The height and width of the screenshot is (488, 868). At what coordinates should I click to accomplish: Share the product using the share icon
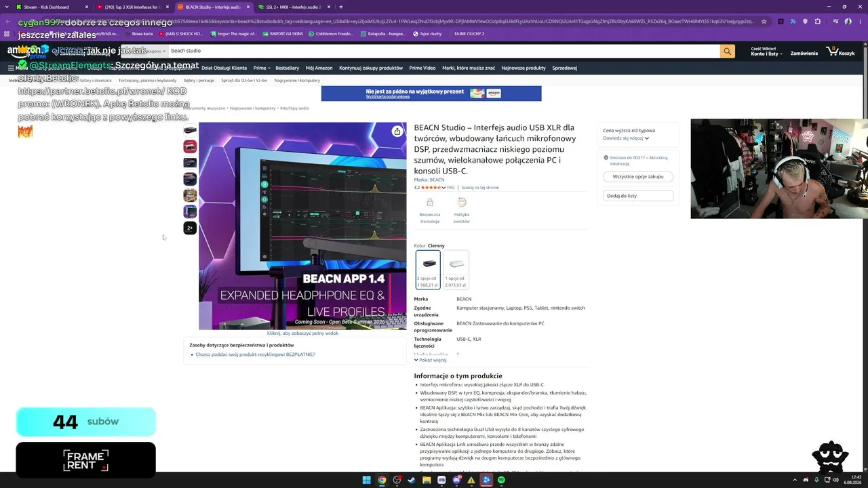coord(397,131)
